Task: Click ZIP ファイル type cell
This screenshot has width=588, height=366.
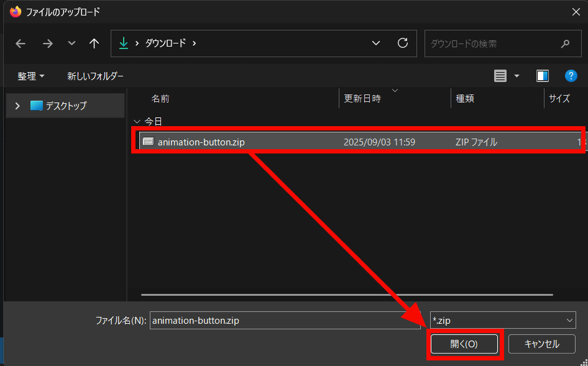Action: (x=476, y=142)
